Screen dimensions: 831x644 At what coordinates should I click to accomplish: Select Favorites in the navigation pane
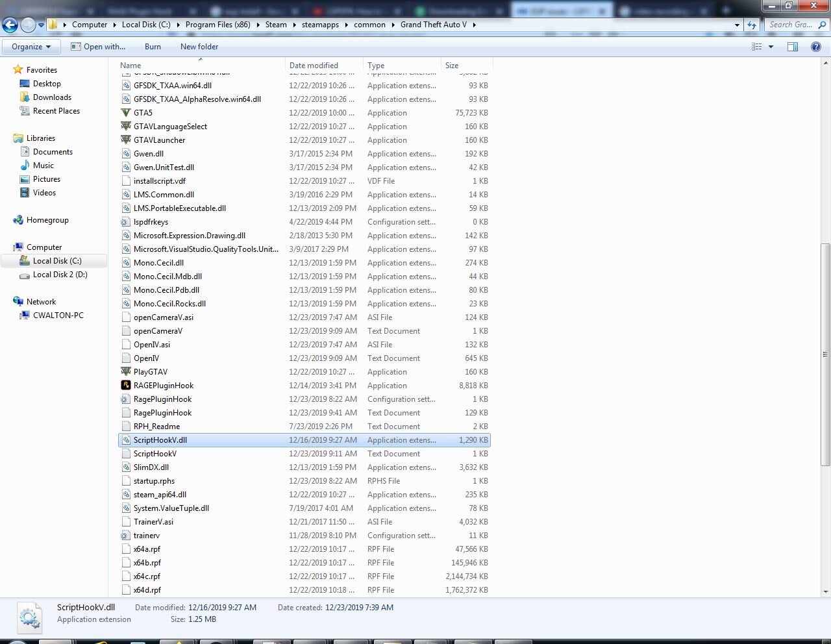click(42, 70)
